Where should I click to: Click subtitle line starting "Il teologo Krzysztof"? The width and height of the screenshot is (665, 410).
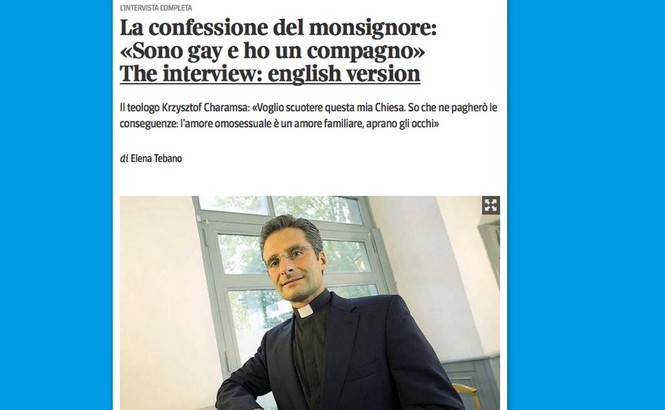click(308, 108)
